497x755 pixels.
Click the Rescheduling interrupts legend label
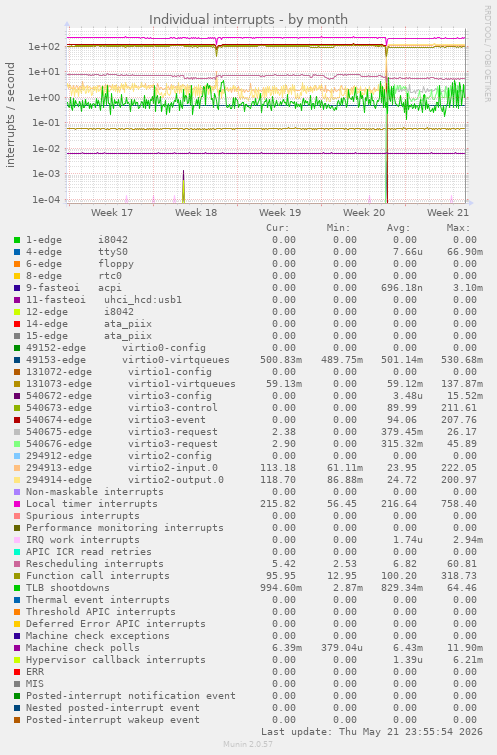(x=94, y=564)
